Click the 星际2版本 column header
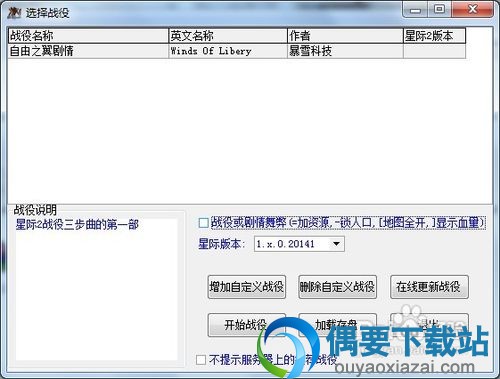Screen dimensions: 500x379 click(x=434, y=36)
